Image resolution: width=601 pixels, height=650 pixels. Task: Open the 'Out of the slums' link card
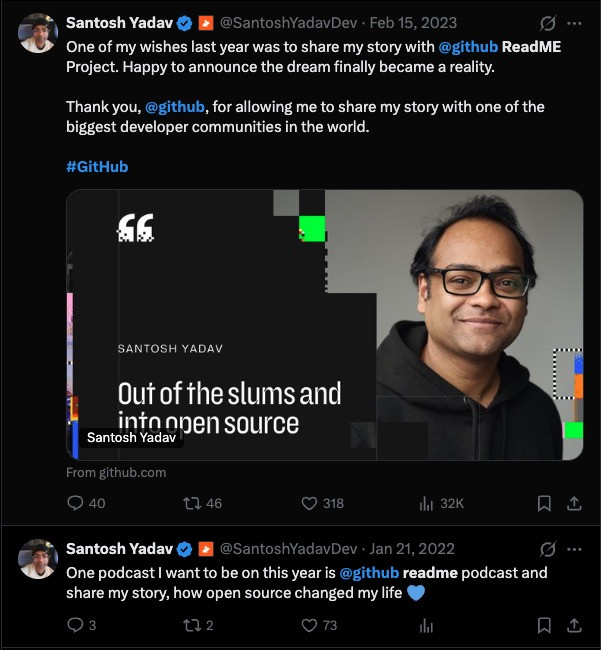click(325, 325)
